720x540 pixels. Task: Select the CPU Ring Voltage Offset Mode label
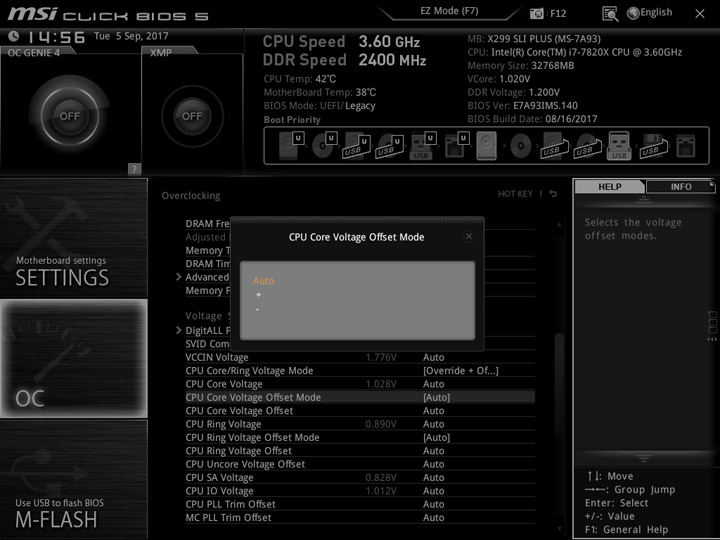pos(253,437)
